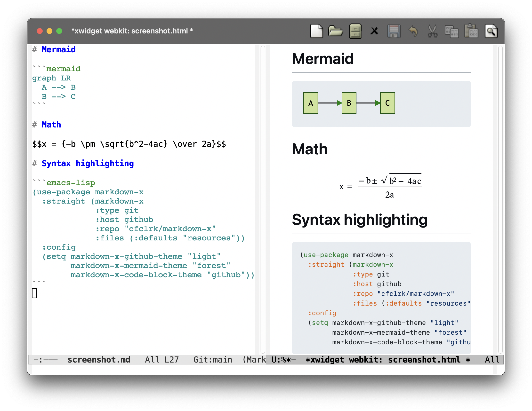Open a file with the folder icon
The width and height of the screenshot is (532, 411).
point(335,31)
